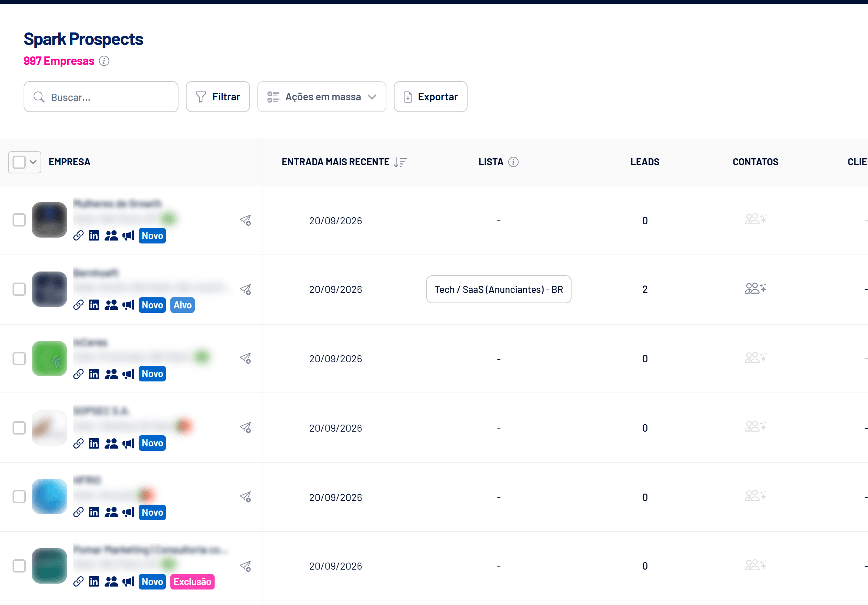868x605 pixels.
Task: Click megaphone icon in the Alvo-tagged row
Action: [129, 305]
